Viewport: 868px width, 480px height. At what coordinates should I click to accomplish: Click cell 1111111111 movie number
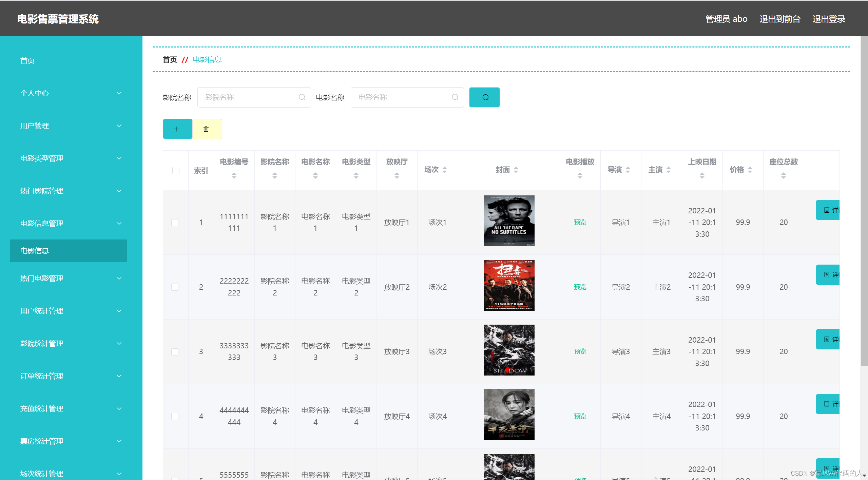pyautogui.click(x=234, y=222)
